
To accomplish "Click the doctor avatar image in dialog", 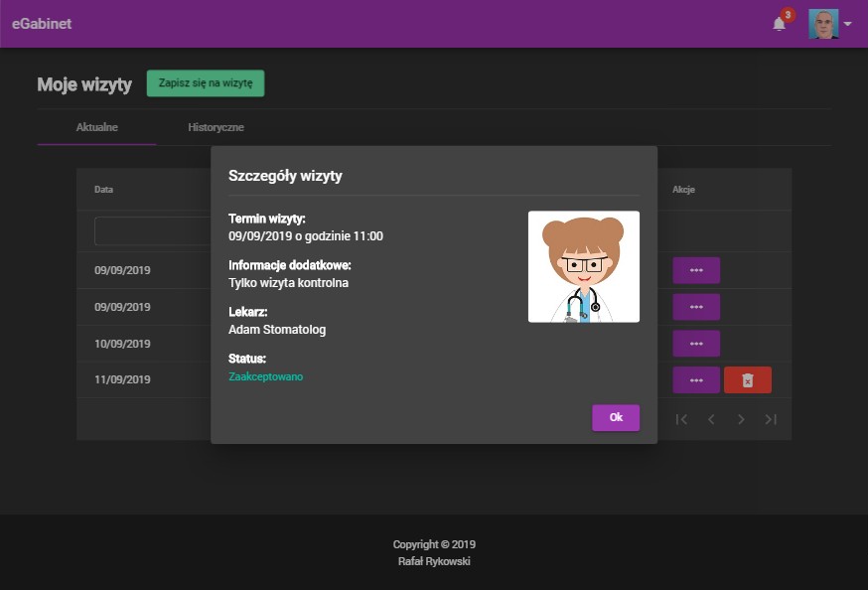I will coord(583,266).
